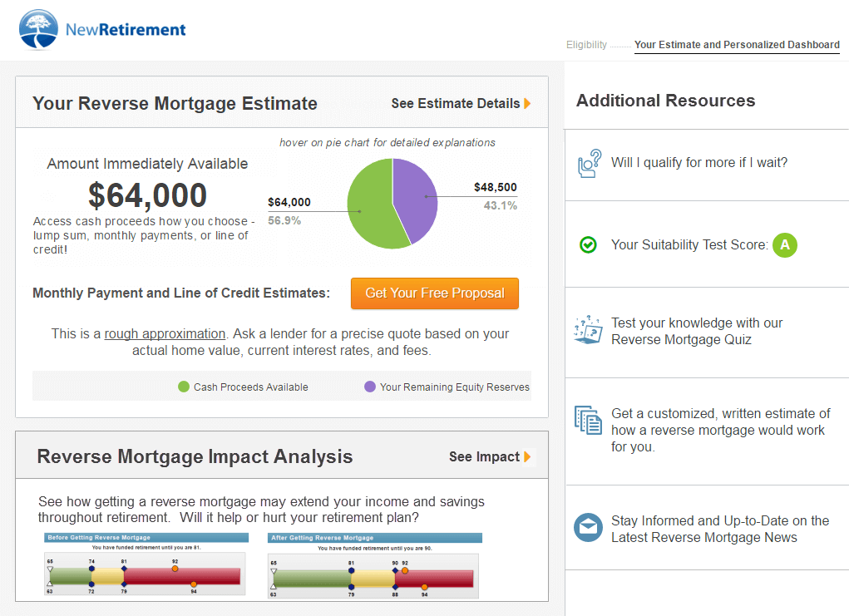
Task: Click the question mark qualify icon
Action: tap(590, 163)
